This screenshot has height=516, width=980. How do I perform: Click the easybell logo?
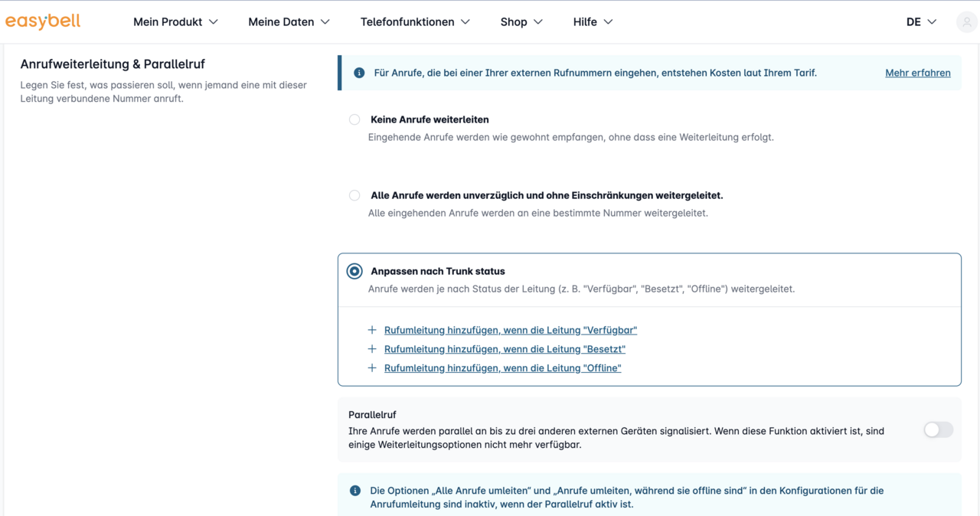click(x=43, y=21)
